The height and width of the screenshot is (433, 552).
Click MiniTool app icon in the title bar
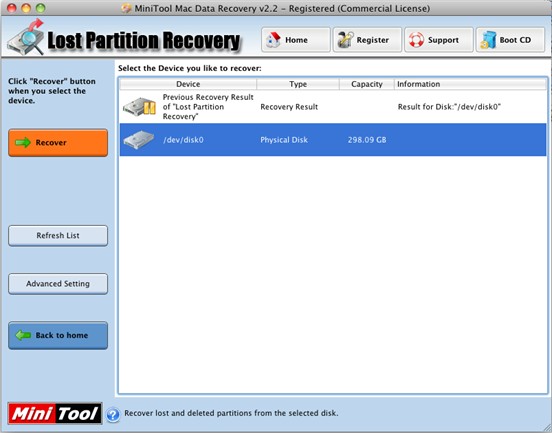[126, 8]
